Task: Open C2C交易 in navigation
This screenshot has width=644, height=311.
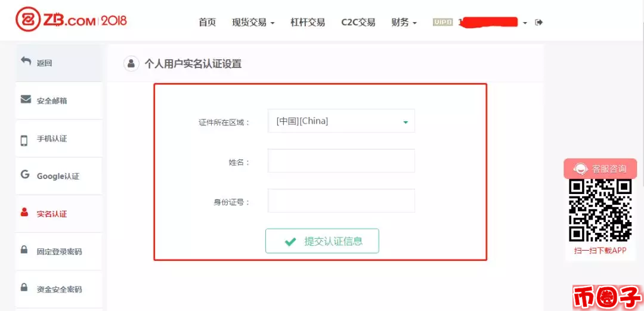Action: pos(358,23)
